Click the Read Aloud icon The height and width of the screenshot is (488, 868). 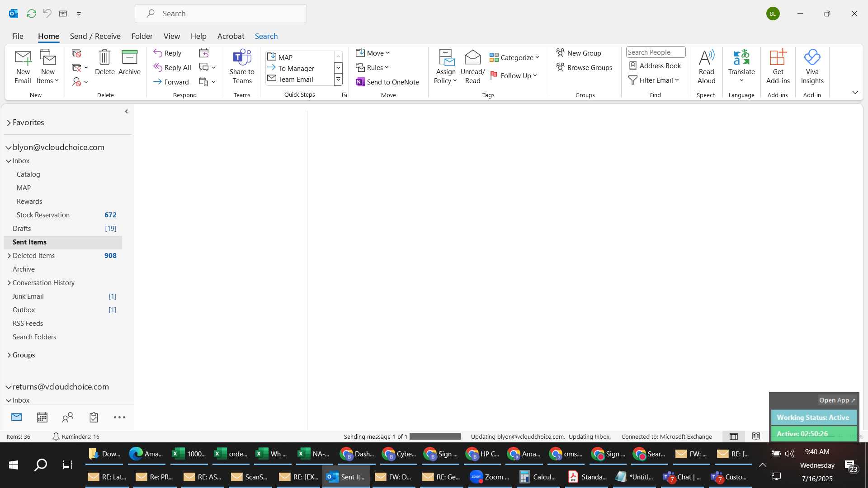[706, 67]
